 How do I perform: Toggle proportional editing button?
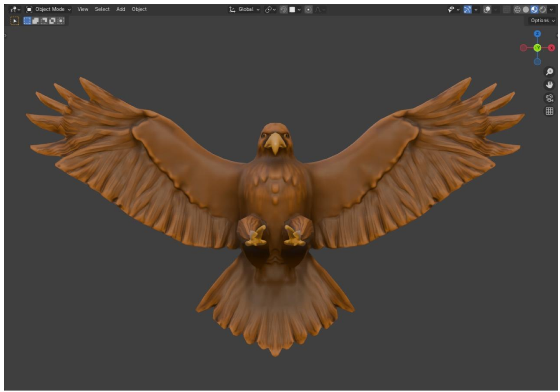coord(308,10)
